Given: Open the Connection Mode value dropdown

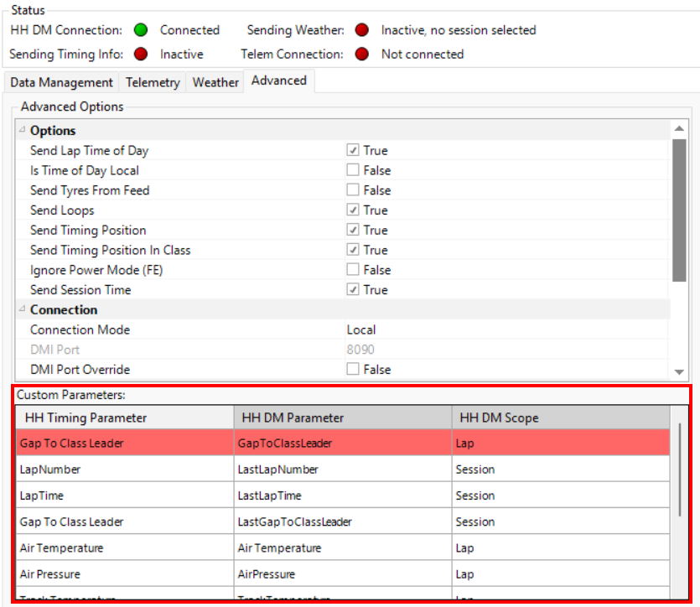Looking at the screenshot, I should point(503,330).
